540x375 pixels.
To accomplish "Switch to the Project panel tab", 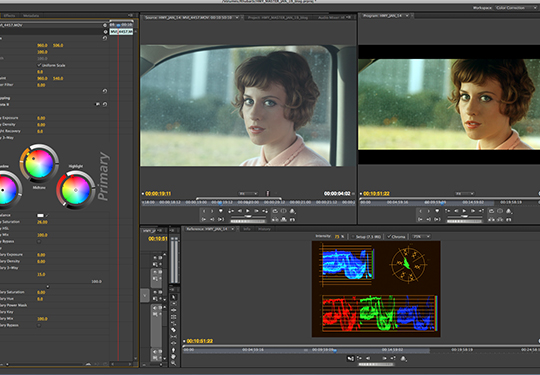I will (x=278, y=18).
